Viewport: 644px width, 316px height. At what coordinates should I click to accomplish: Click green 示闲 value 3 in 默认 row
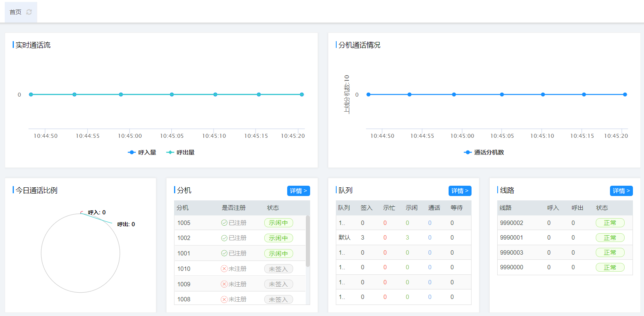[407, 238]
